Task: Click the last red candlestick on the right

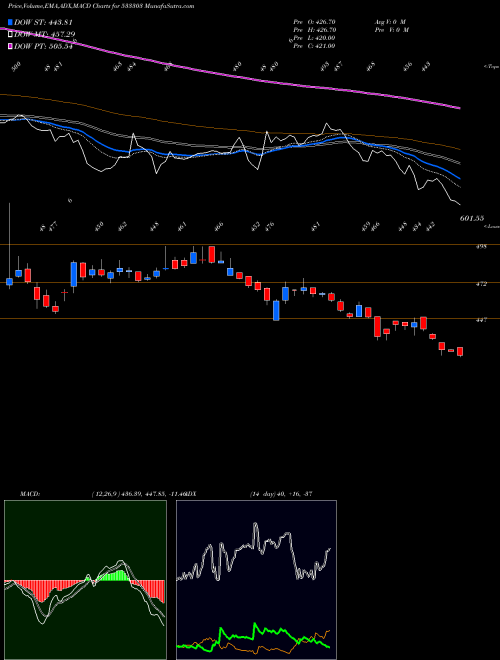Action: click(460, 351)
